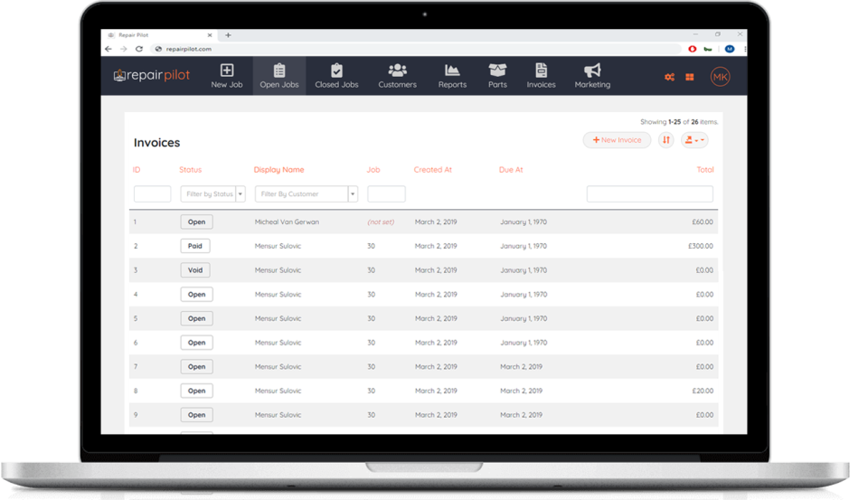Click the sort arrows button
This screenshot has height=500, width=868.
tap(666, 140)
